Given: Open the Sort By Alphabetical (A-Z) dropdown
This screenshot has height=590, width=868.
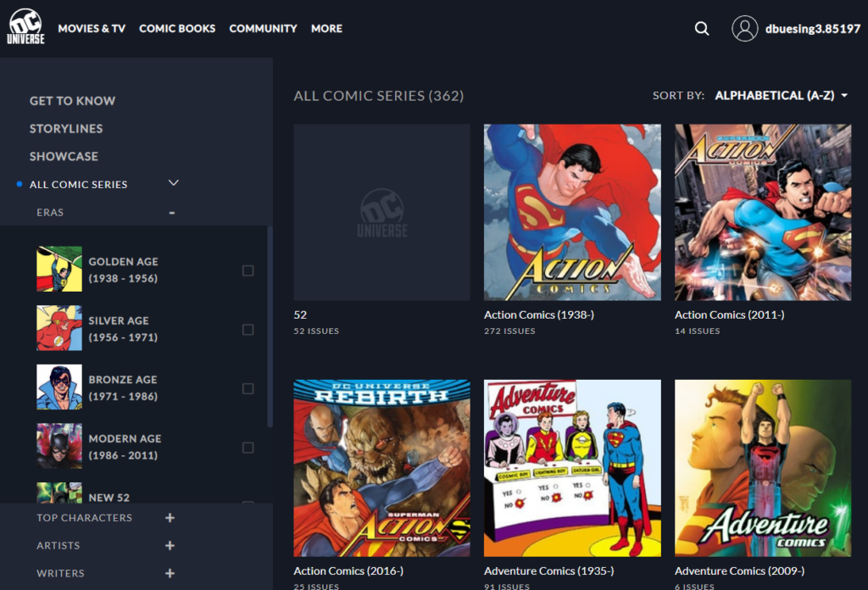Looking at the screenshot, I should point(781,96).
